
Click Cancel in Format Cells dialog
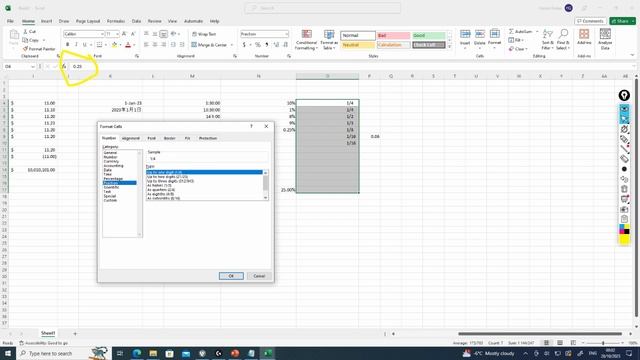coord(259,276)
